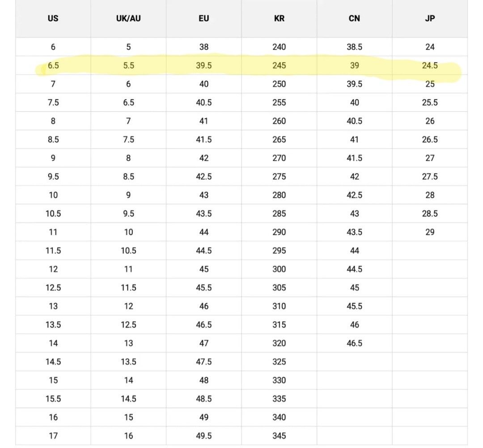Select KR size 300 cell

tap(279, 269)
